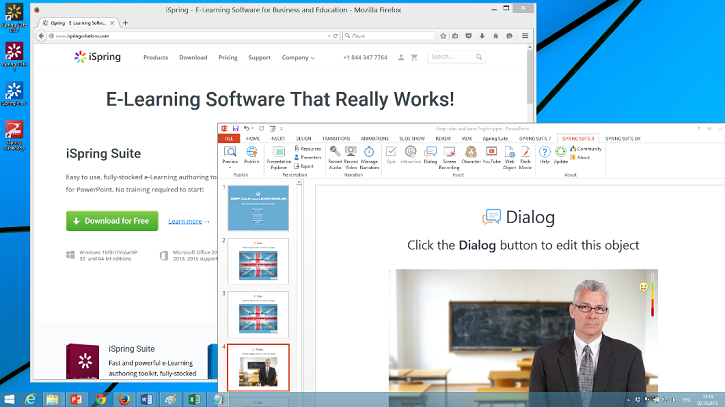Click the Publish icon in ribbon

coord(252,155)
